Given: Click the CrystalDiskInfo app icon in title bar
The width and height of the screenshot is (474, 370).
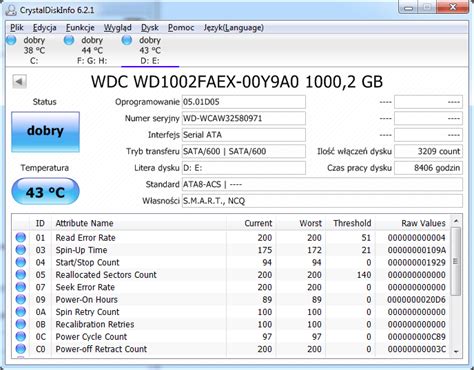Looking at the screenshot, I should point(11,10).
